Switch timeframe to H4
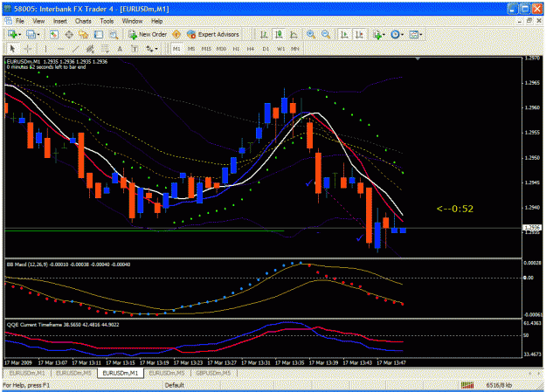Screen dimensions: 546x392 [x=251, y=49]
